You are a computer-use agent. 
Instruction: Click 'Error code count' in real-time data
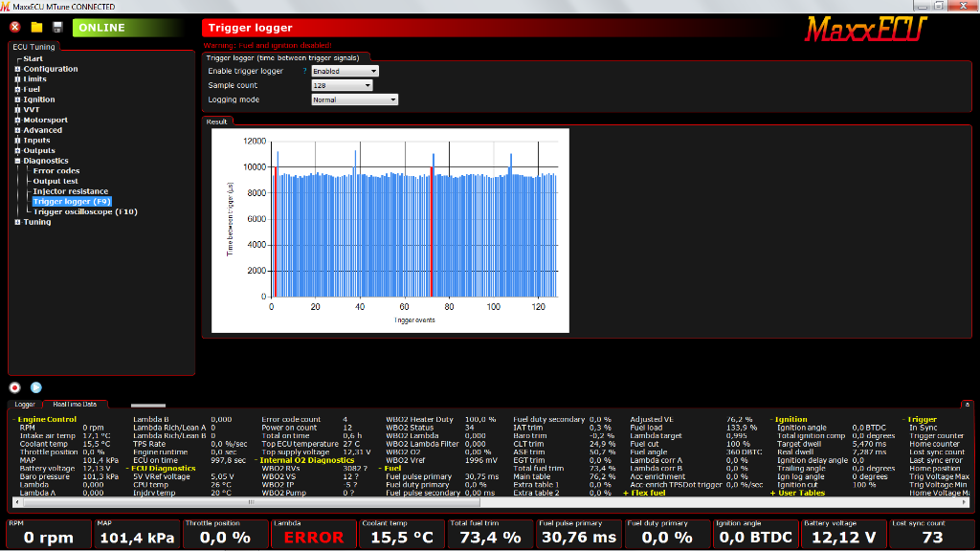point(291,420)
